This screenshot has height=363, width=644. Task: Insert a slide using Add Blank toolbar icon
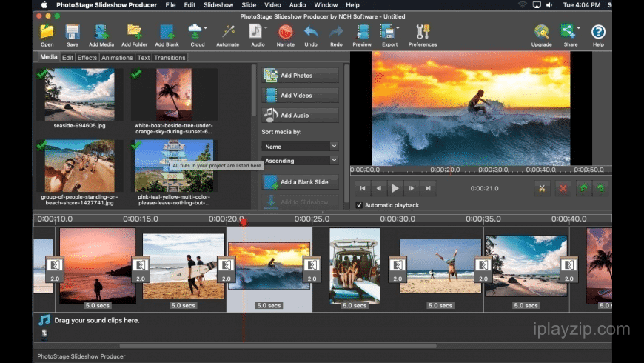coord(167,36)
